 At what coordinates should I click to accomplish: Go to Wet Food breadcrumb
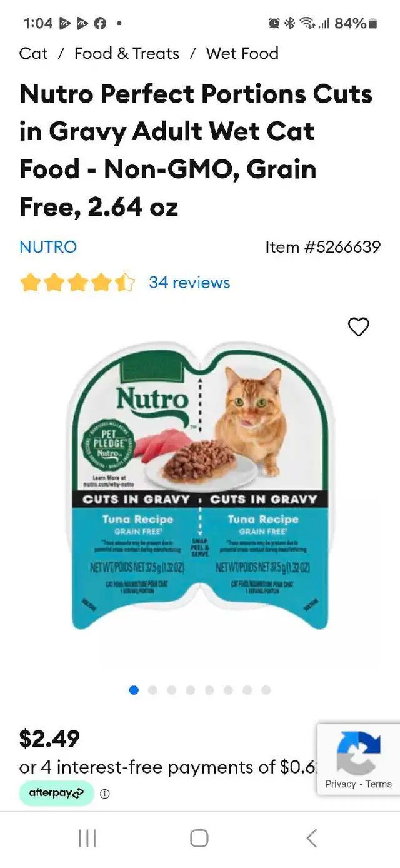(242, 54)
